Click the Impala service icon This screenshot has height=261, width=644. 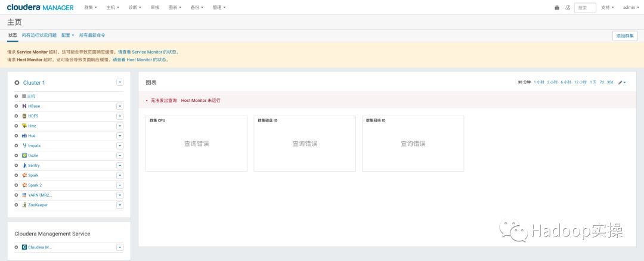(x=24, y=145)
